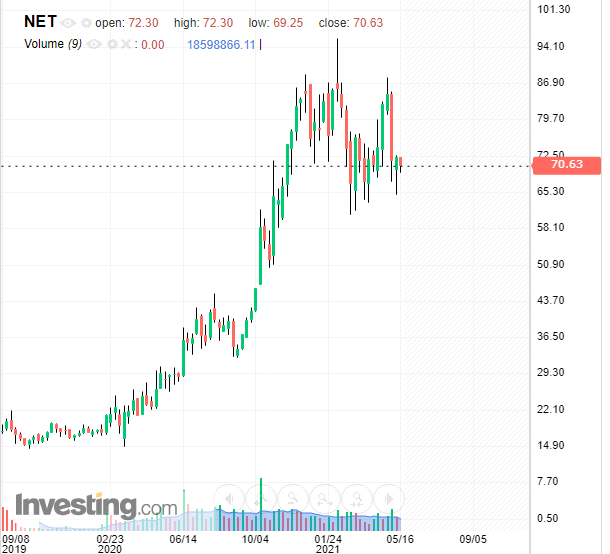Click the 01/24 2021 date on time axis
610x554 pixels.
click(329, 543)
